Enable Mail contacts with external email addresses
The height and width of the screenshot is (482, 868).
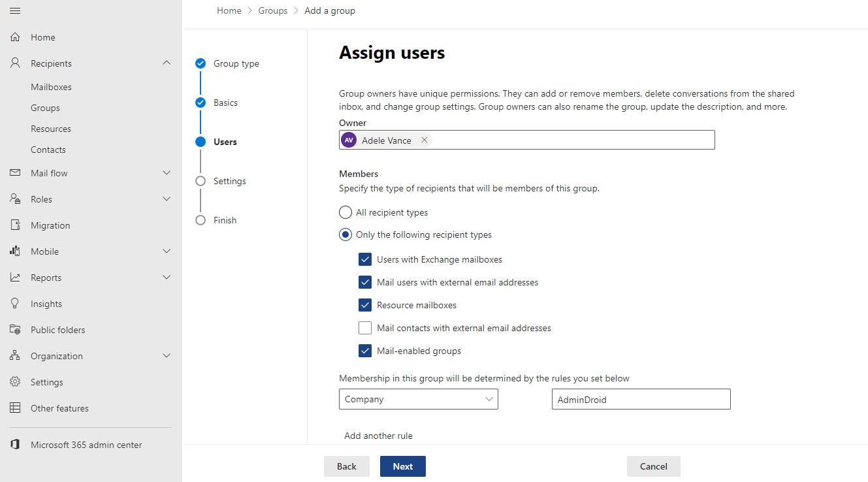[x=364, y=327]
